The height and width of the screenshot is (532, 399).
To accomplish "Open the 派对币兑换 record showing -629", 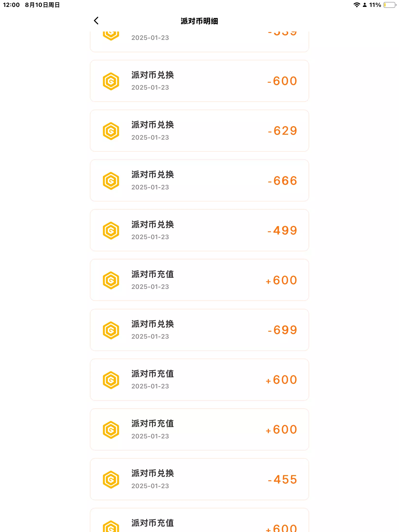I will tap(199, 131).
